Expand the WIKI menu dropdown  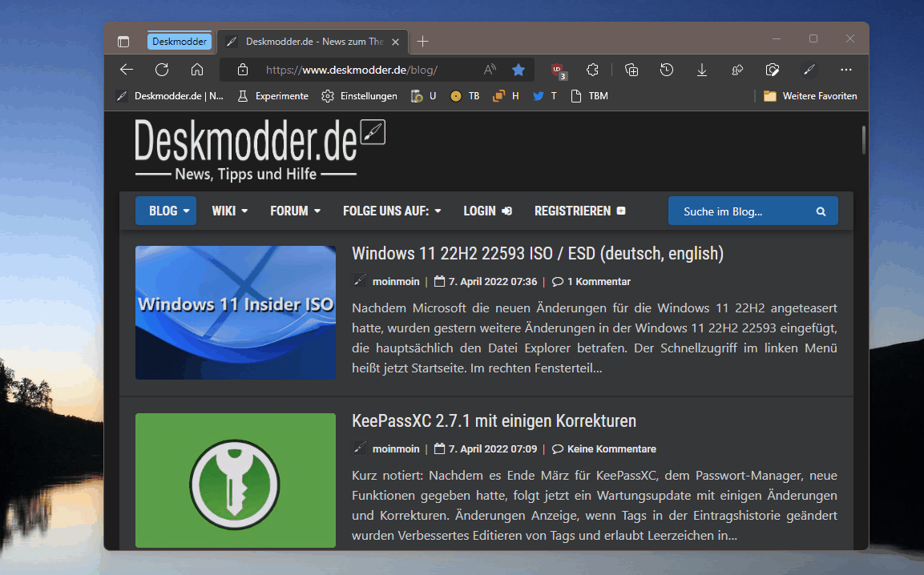click(x=230, y=211)
